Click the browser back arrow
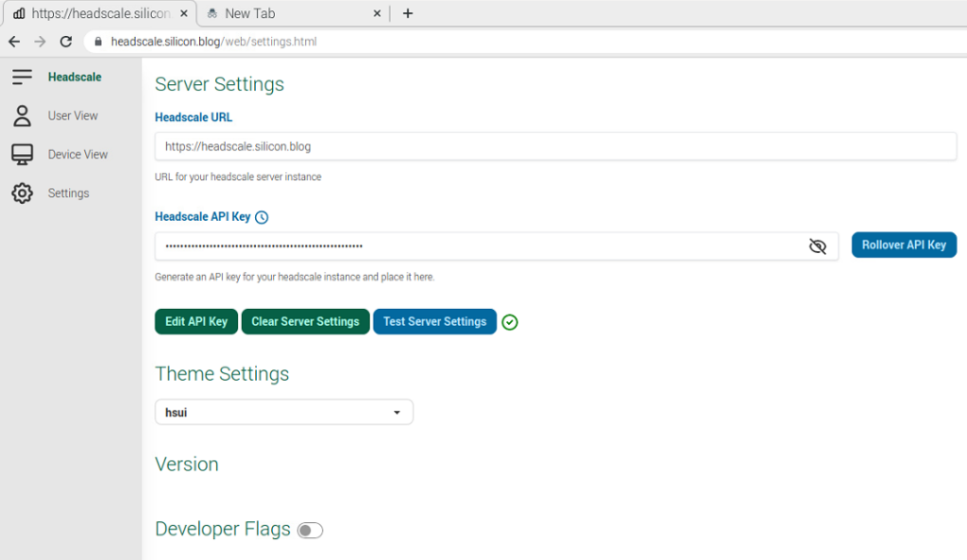 14,42
